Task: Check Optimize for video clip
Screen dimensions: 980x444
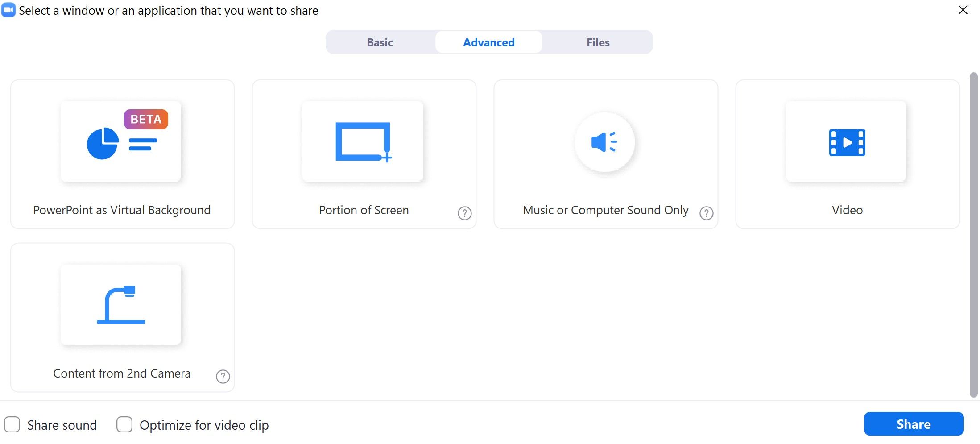Action: tap(124, 424)
